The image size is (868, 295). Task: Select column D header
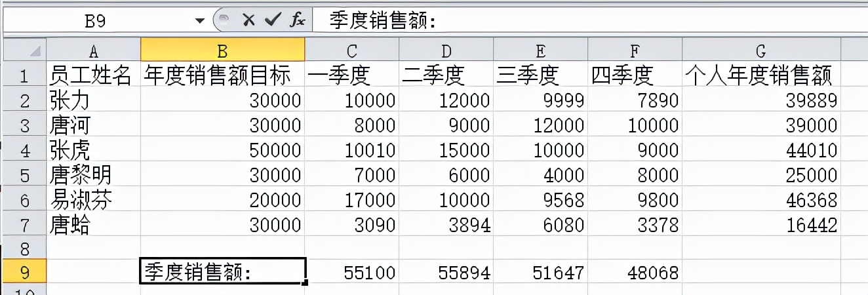[446, 50]
